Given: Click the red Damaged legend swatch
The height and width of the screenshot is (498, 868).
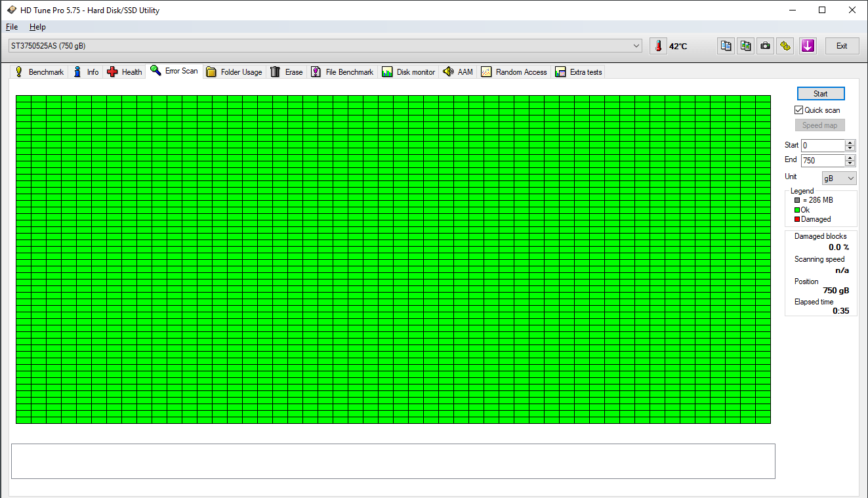Looking at the screenshot, I should coord(797,219).
